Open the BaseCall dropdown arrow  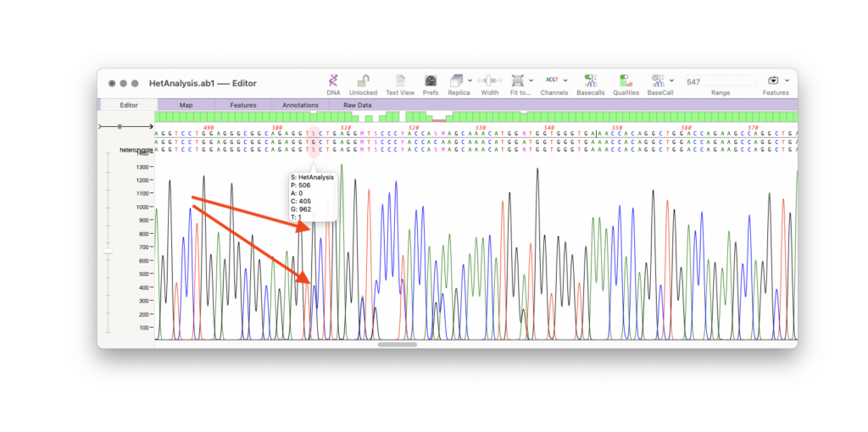(x=671, y=80)
